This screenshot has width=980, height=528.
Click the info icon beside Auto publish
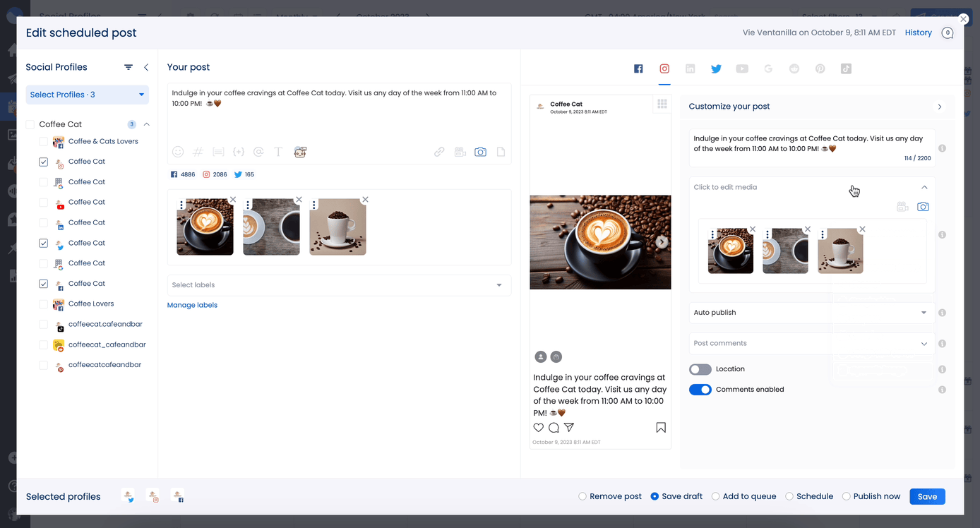click(x=943, y=313)
